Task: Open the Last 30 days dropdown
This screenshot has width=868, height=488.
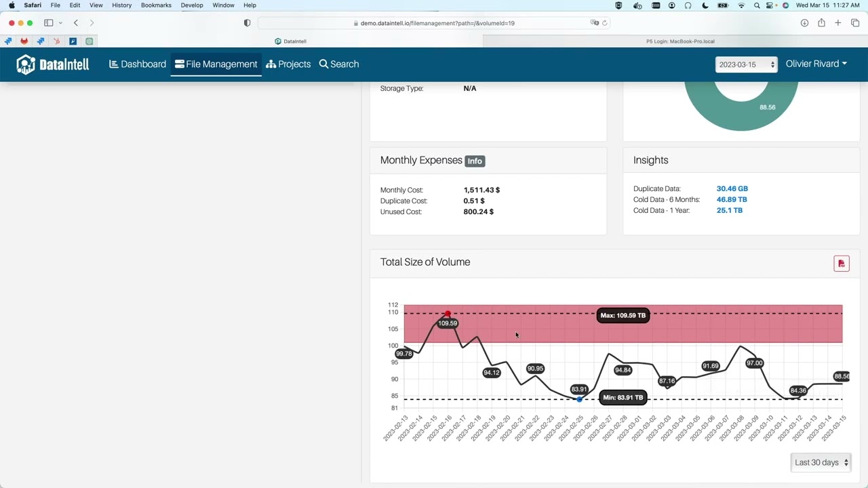Action: pos(821,462)
